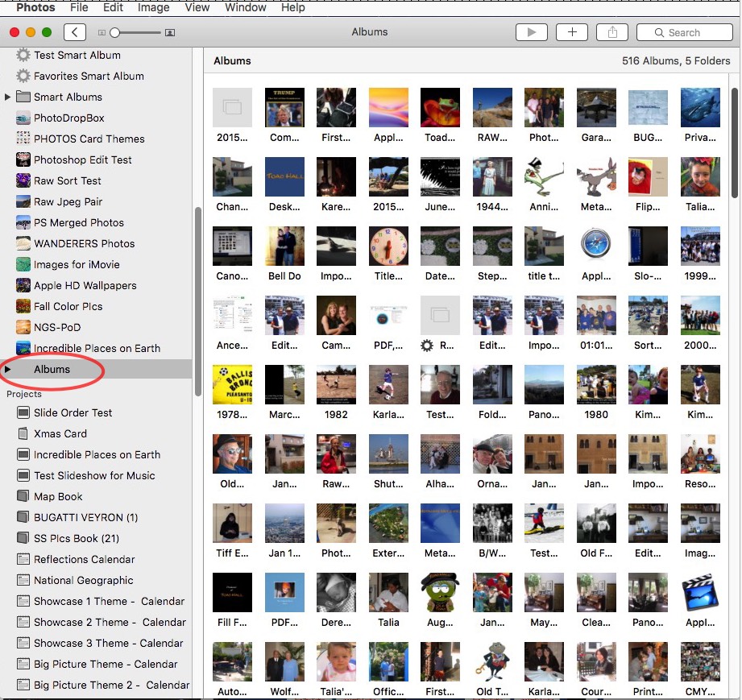Screen dimensions: 742x700
Task: Open the iMovie clapboard Appl... album
Action: 700,592
